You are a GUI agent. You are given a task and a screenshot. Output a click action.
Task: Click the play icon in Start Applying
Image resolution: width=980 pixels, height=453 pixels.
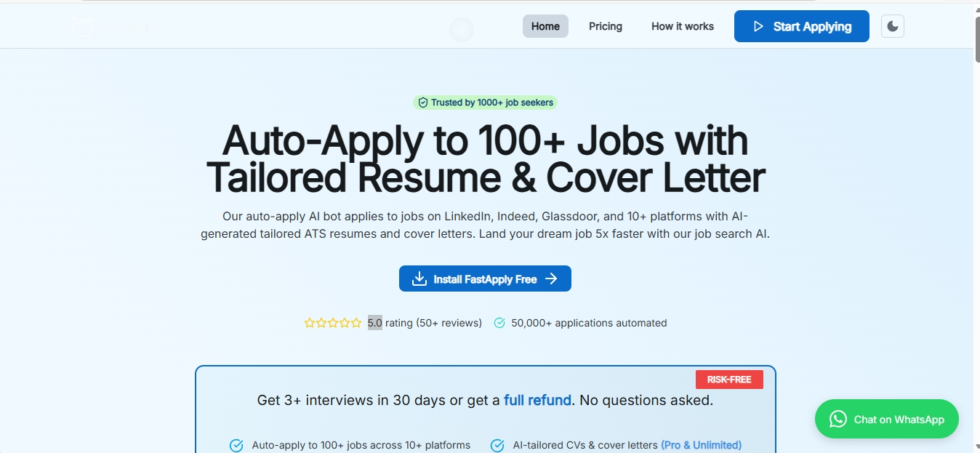click(x=758, y=27)
